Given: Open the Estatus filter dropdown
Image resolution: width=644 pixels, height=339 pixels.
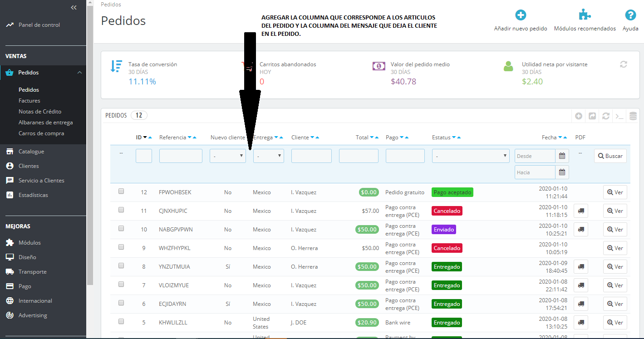Looking at the screenshot, I should click(x=471, y=156).
